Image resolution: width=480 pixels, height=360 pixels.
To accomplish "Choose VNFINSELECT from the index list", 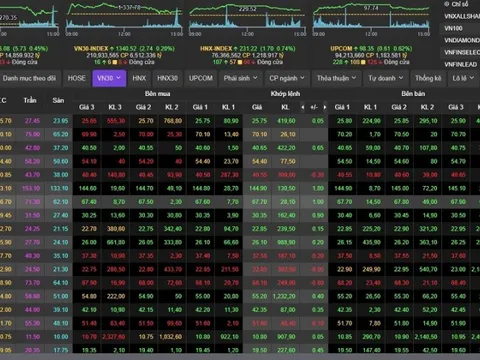I will [462, 52].
